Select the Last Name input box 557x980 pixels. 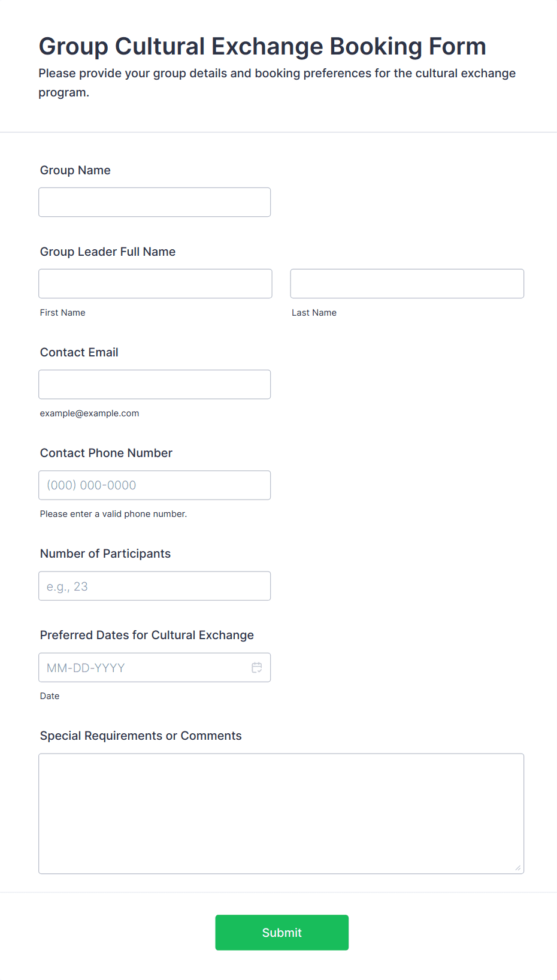coord(407,284)
